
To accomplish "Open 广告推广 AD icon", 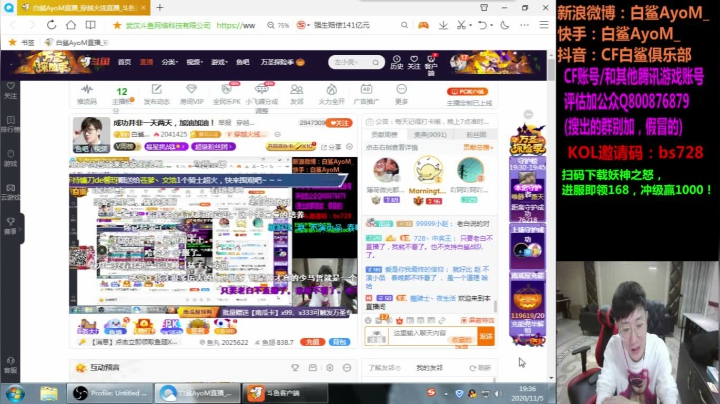I will [366, 94].
